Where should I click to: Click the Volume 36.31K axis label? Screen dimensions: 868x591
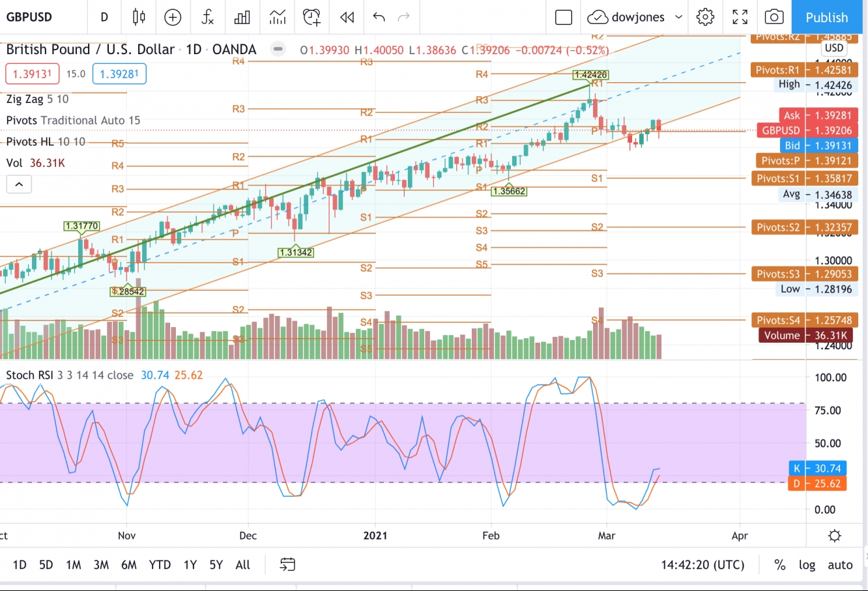click(807, 336)
